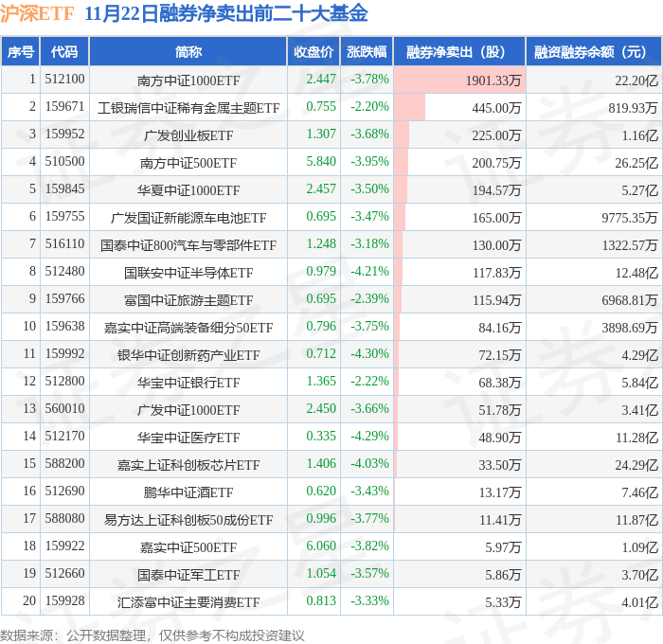Select fund 广发中证1000ETF
The width and height of the screenshot is (663, 644).
tap(188, 410)
